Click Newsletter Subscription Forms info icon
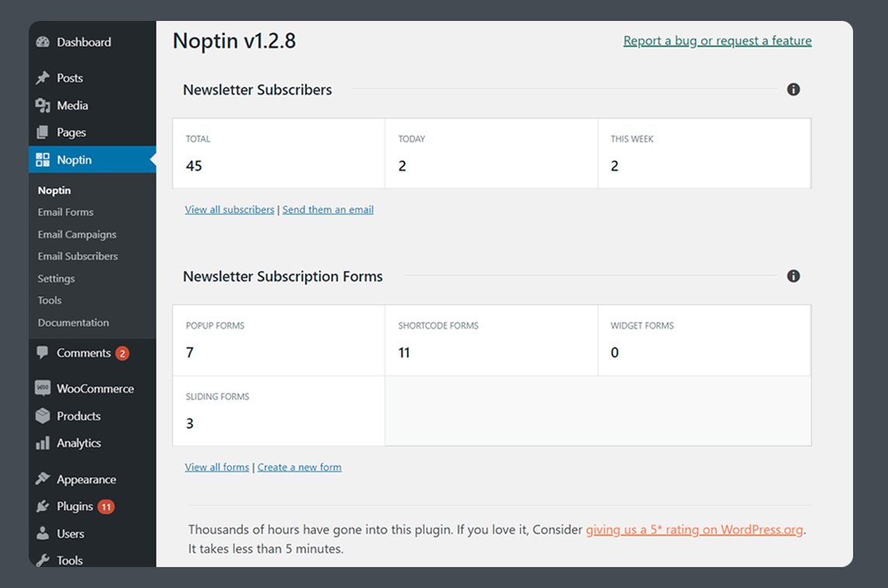 pos(793,276)
